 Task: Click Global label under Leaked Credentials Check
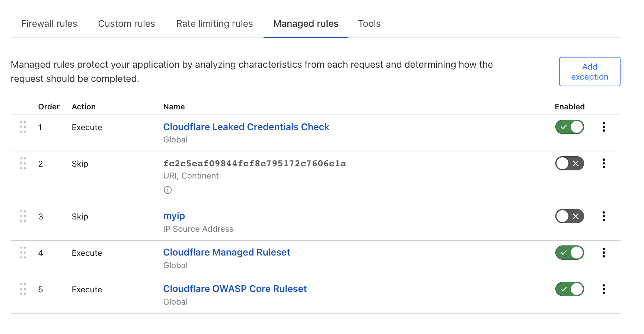[x=175, y=140]
